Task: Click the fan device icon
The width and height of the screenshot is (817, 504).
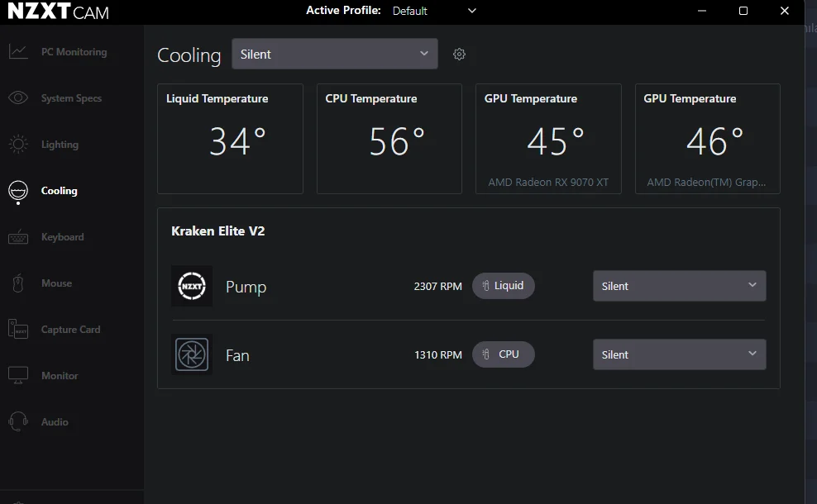Action: tap(192, 354)
